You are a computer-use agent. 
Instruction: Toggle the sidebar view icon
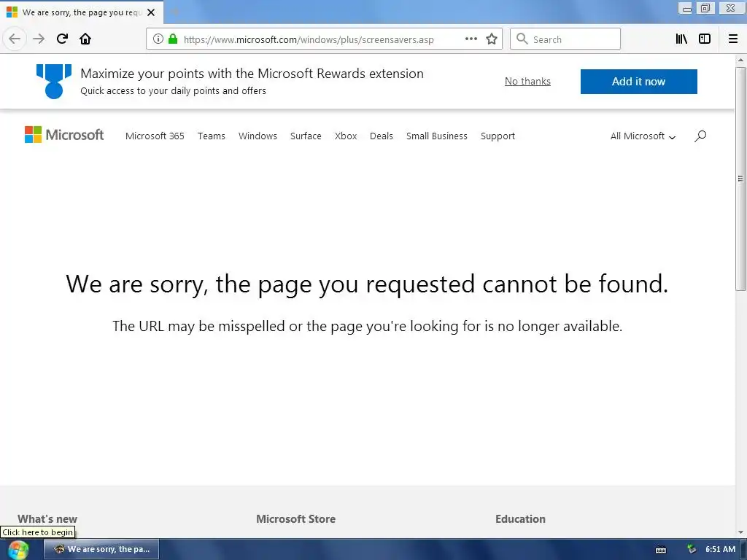[x=705, y=39]
